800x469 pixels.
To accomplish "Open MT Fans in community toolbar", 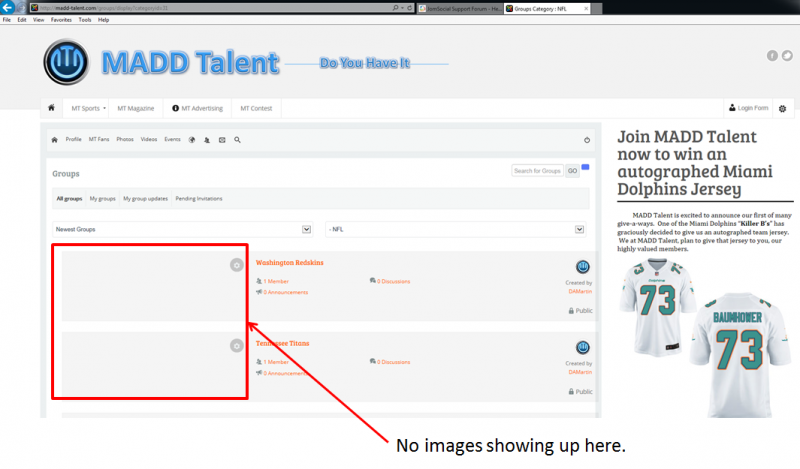I will (99, 139).
